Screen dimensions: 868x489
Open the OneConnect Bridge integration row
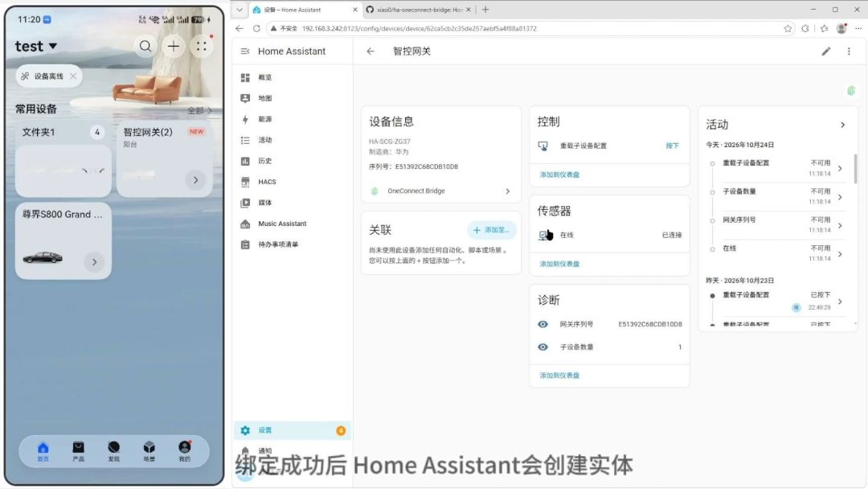click(440, 191)
